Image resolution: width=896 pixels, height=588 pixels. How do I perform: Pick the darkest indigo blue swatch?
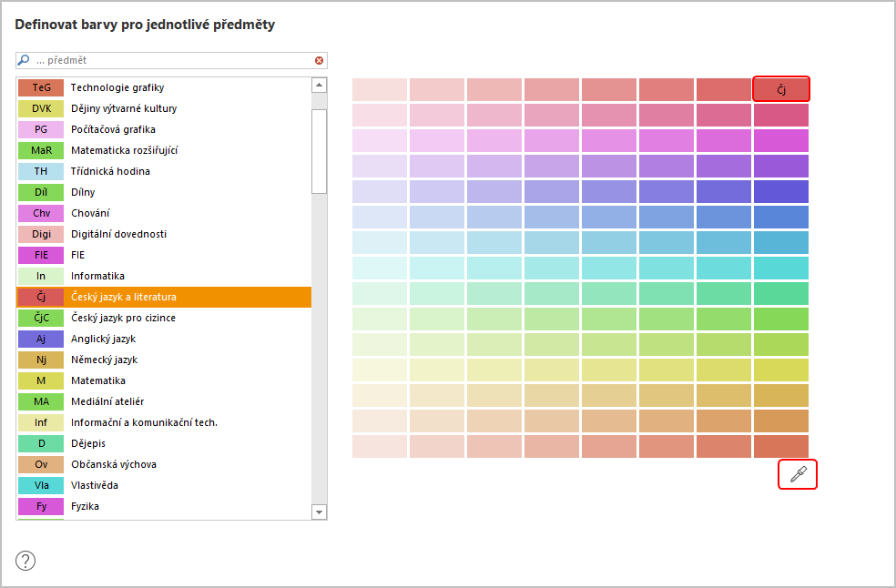[781, 191]
